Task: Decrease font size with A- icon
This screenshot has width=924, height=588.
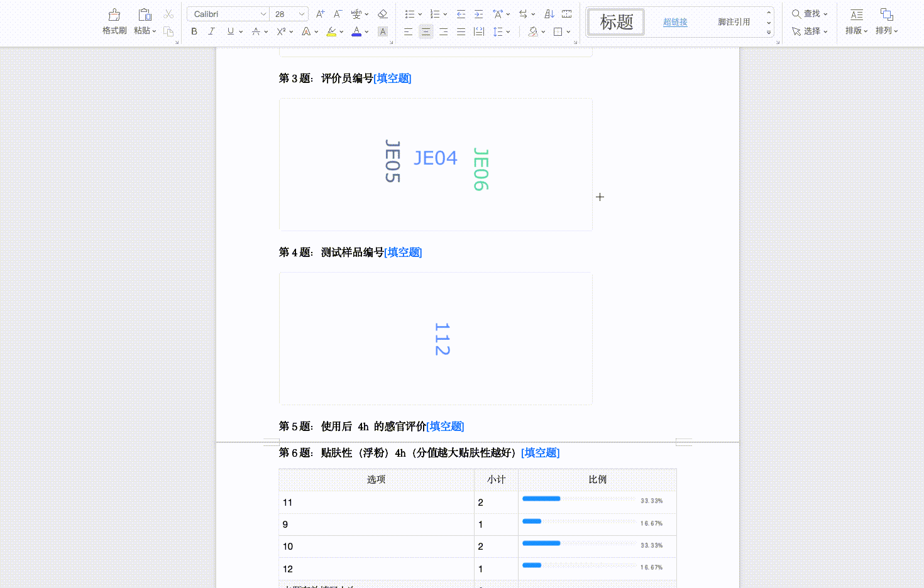Action: (x=338, y=14)
